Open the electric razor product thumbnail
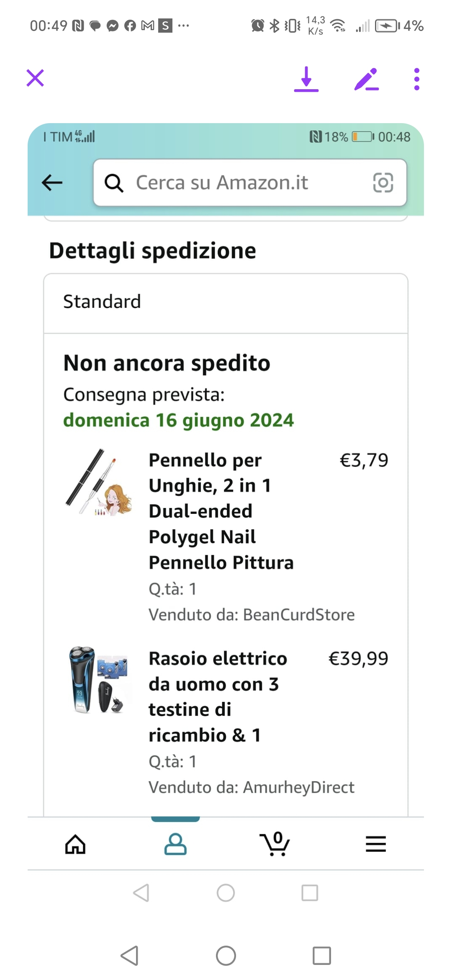The height and width of the screenshot is (980, 452). pos(99,679)
